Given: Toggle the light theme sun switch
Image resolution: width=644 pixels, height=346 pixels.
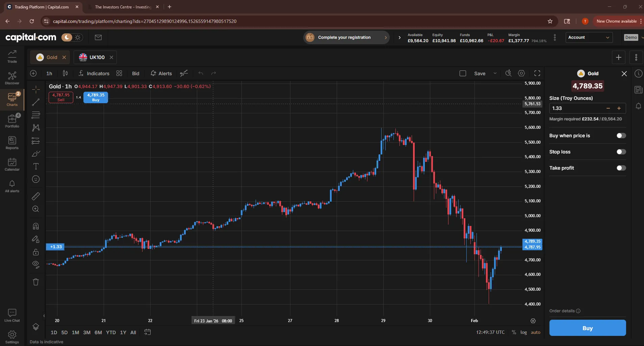Looking at the screenshot, I should click(78, 37).
